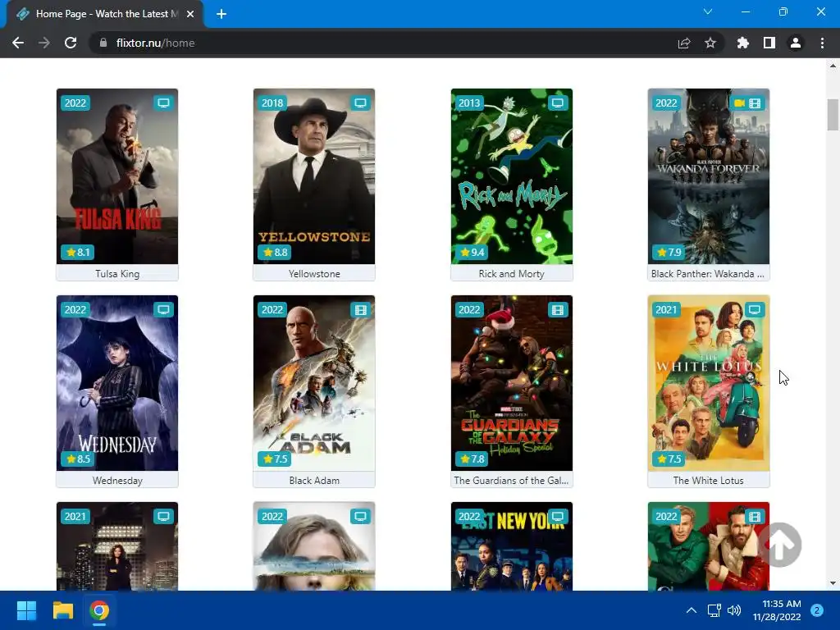This screenshot has height=630, width=840.
Task: Open the network icon in system tray
Action: [714, 610]
